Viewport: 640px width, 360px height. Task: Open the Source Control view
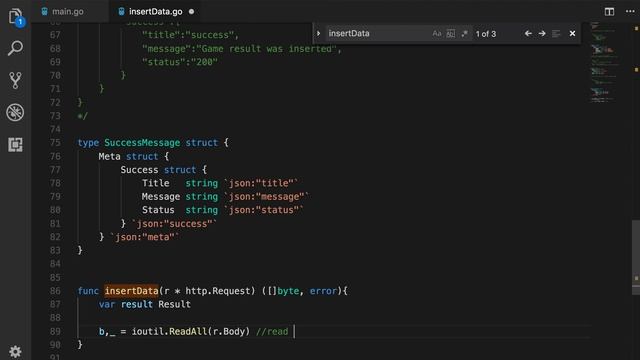(16, 80)
